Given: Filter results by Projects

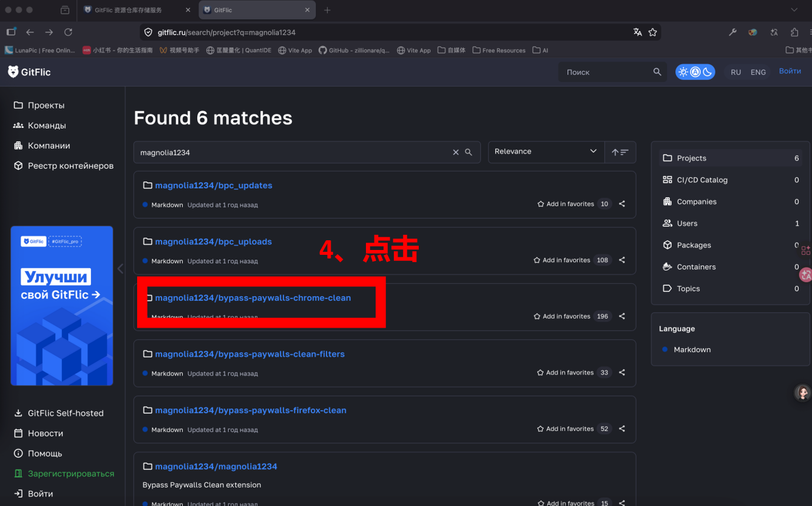Looking at the screenshot, I should pyautogui.click(x=731, y=158).
